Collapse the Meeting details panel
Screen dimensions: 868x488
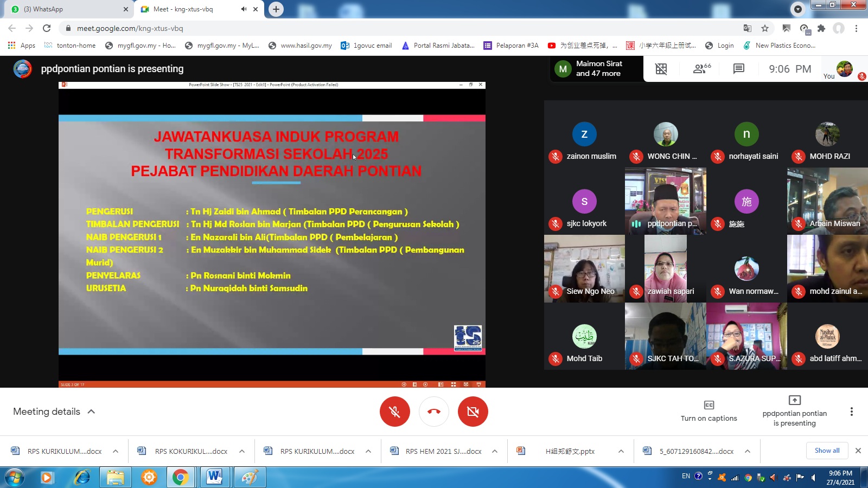click(x=92, y=412)
